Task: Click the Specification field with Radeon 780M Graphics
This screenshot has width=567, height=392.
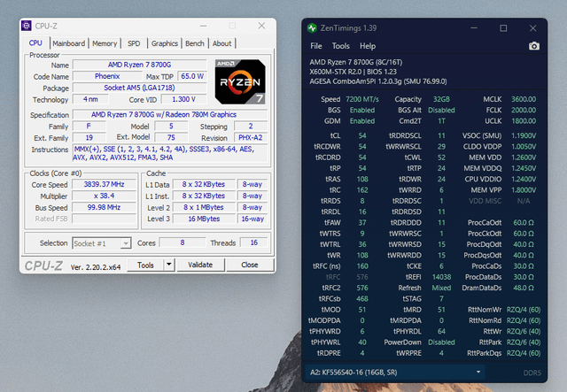Action: (170, 114)
